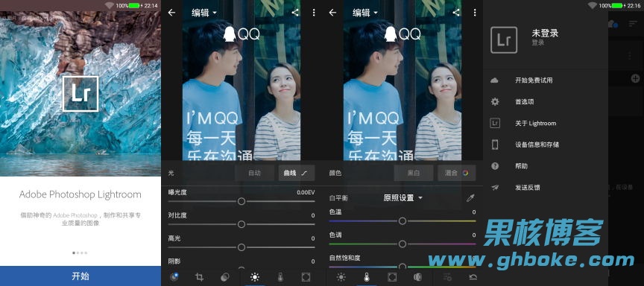Screen dimensions: 644x286
Task: Tap share icon on the 颜色 edit screen
Action: tap(456, 13)
